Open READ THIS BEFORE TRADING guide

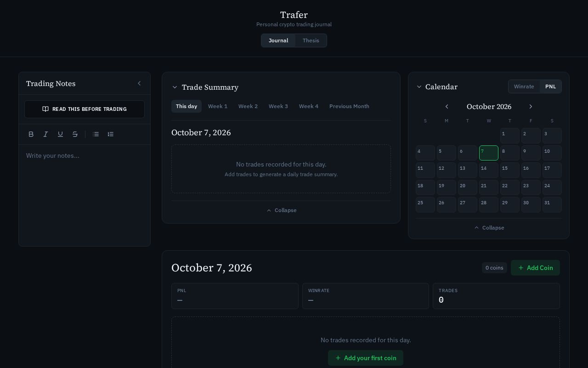[x=85, y=109]
